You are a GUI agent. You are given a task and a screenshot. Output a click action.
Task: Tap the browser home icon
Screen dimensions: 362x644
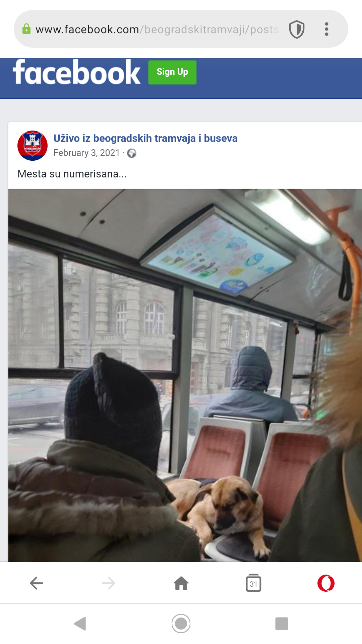pyautogui.click(x=181, y=583)
